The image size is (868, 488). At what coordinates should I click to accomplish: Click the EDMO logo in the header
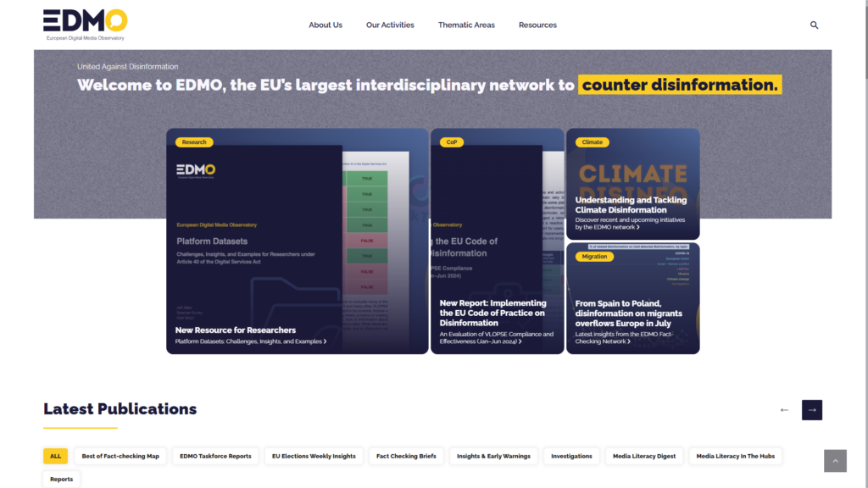click(x=86, y=25)
